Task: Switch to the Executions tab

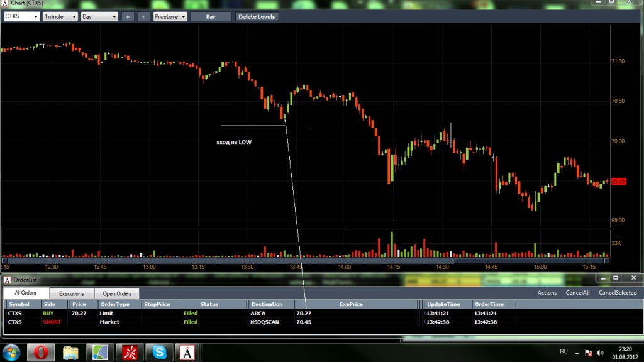Action: pos(71,293)
